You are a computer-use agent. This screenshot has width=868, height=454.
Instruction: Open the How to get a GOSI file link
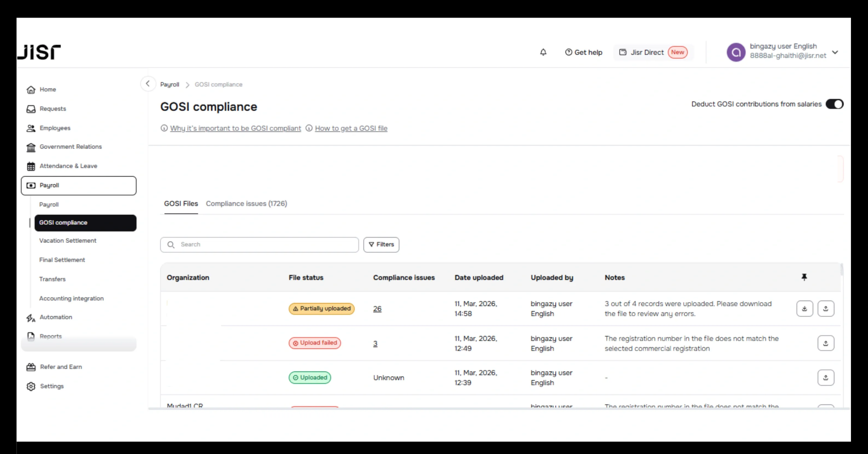351,128
